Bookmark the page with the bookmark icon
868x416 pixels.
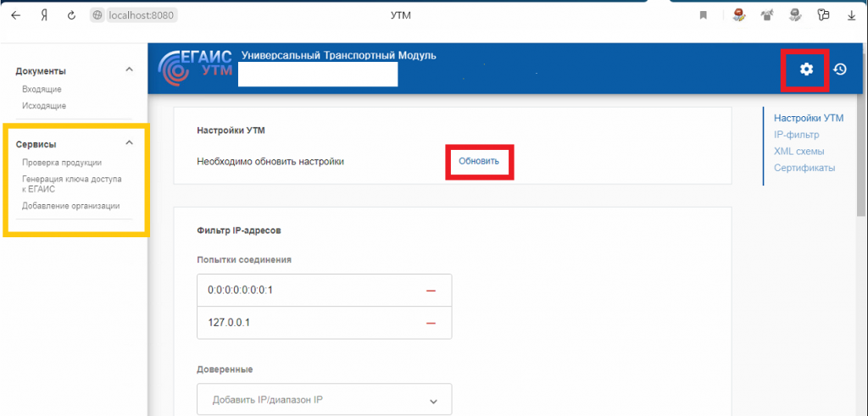[x=703, y=15]
